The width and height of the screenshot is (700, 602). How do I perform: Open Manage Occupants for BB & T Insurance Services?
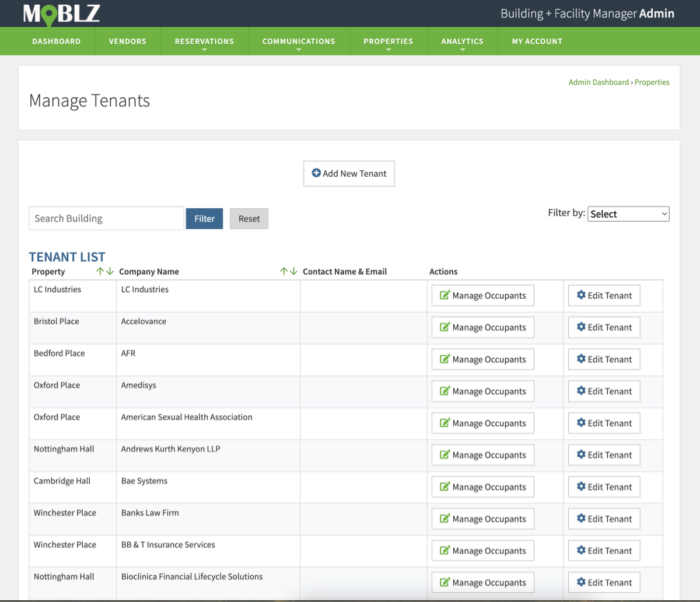483,551
